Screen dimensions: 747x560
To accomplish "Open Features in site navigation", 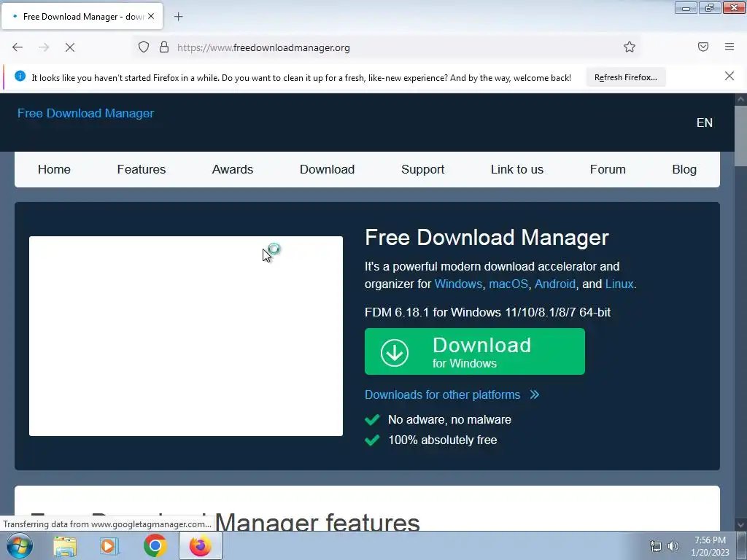I will point(142,169).
